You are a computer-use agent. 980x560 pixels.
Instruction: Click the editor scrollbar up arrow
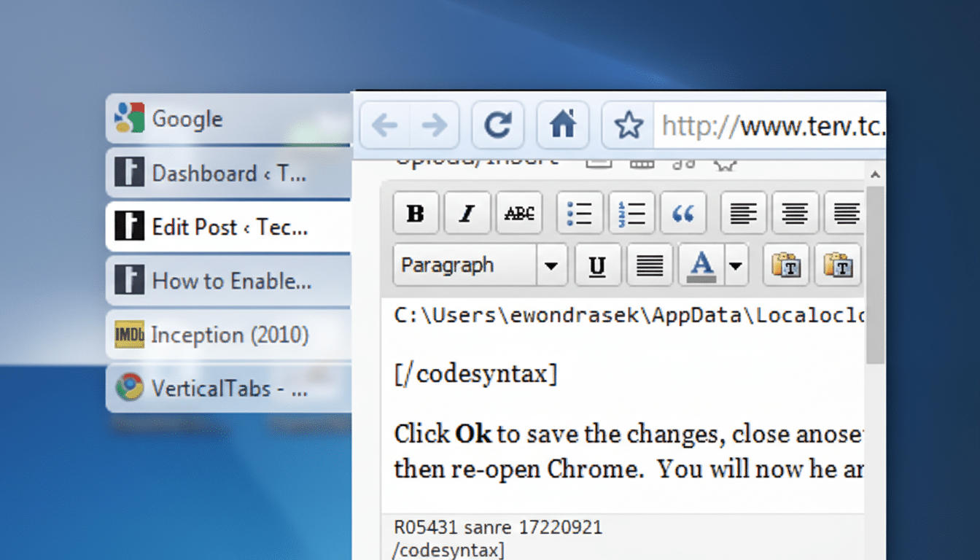coord(876,174)
